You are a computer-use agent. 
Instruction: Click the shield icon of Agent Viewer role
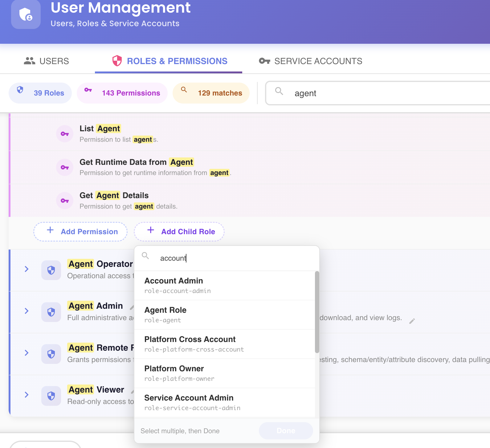pos(51,396)
